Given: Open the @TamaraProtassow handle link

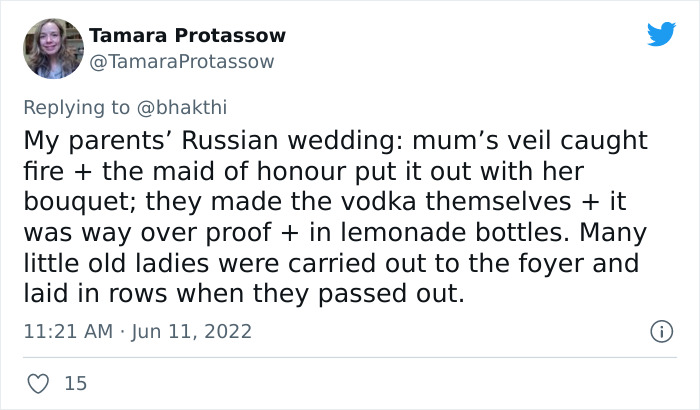Looking at the screenshot, I should 181,61.
